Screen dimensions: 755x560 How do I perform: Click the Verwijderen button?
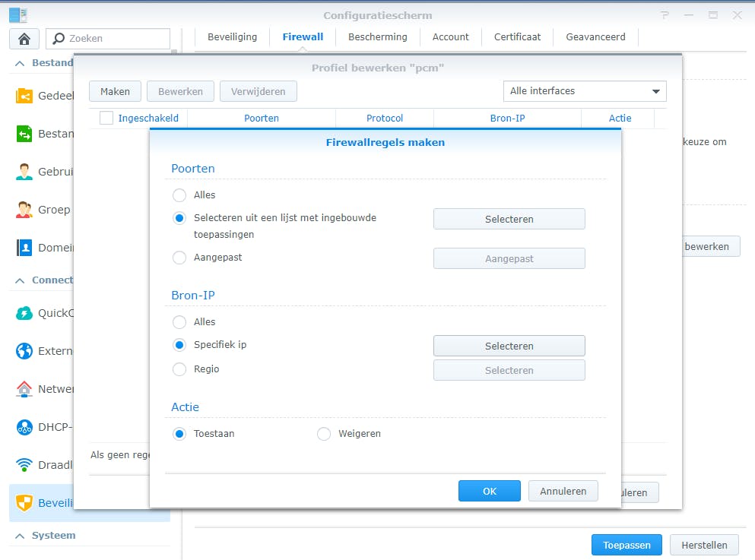(x=258, y=91)
